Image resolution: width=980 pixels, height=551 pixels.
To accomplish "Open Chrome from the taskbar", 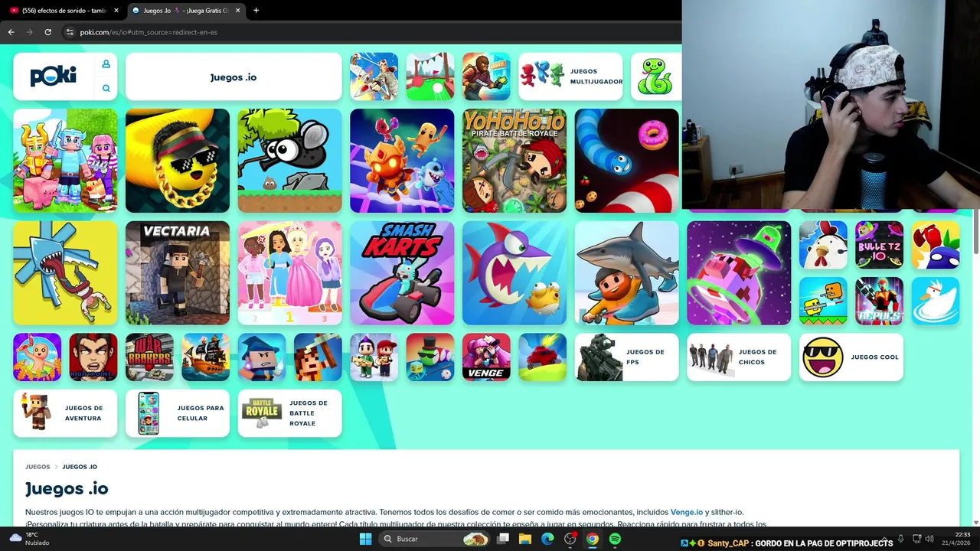I will point(592,539).
